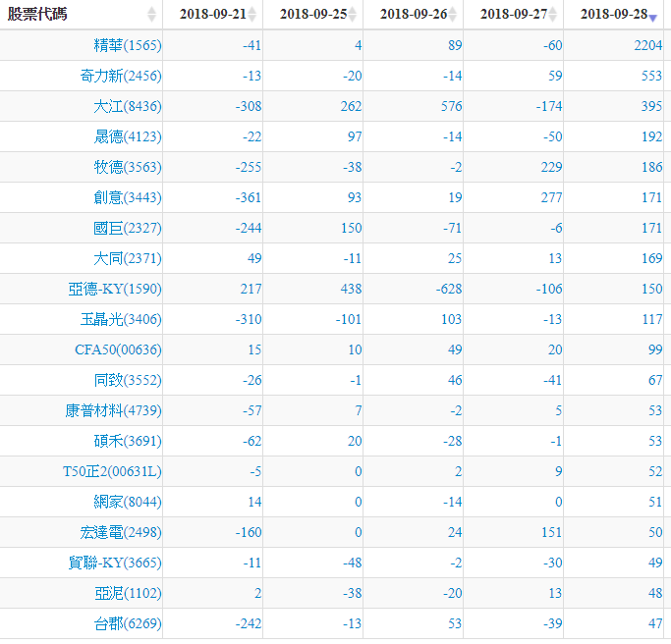This screenshot has width=671, height=644.
Task: Click sort arrows beside 2018-09-26 header
Action: [453, 15]
